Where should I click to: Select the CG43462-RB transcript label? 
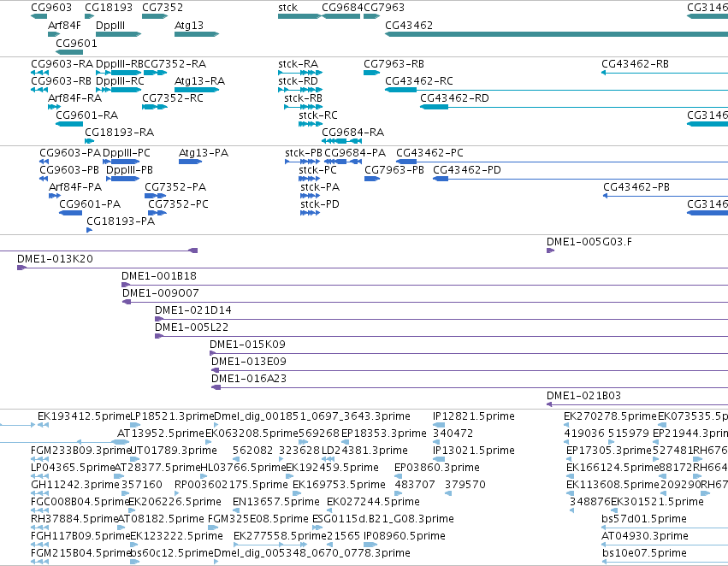point(635,63)
